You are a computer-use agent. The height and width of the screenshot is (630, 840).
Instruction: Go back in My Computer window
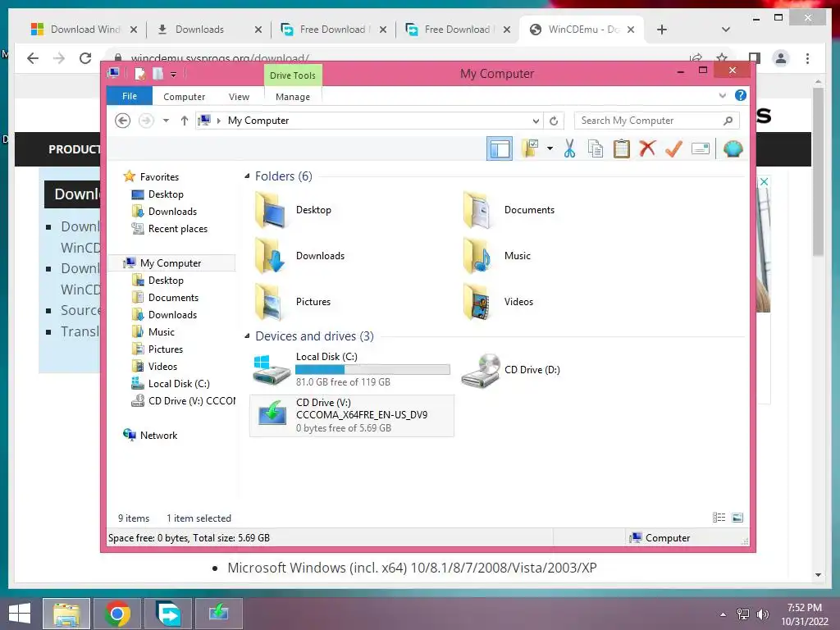[x=123, y=121]
